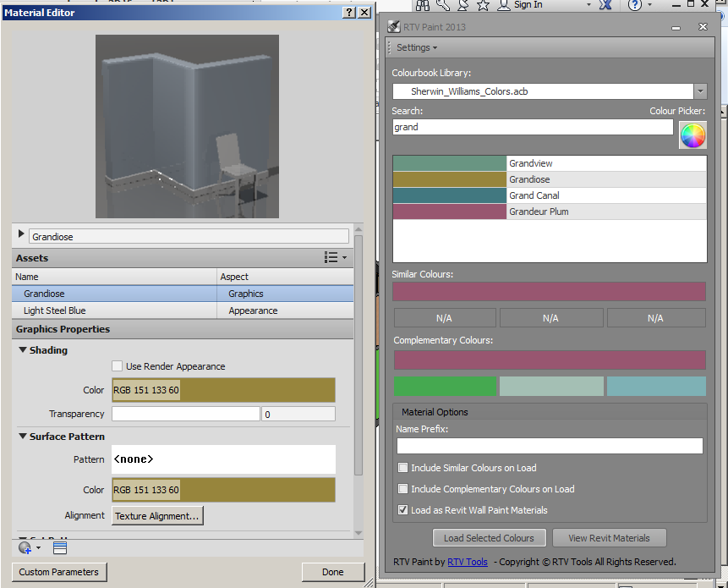The width and height of the screenshot is (728, 588).
Task: Click the Texture Alignment button
Action: (x=157, y=516)
